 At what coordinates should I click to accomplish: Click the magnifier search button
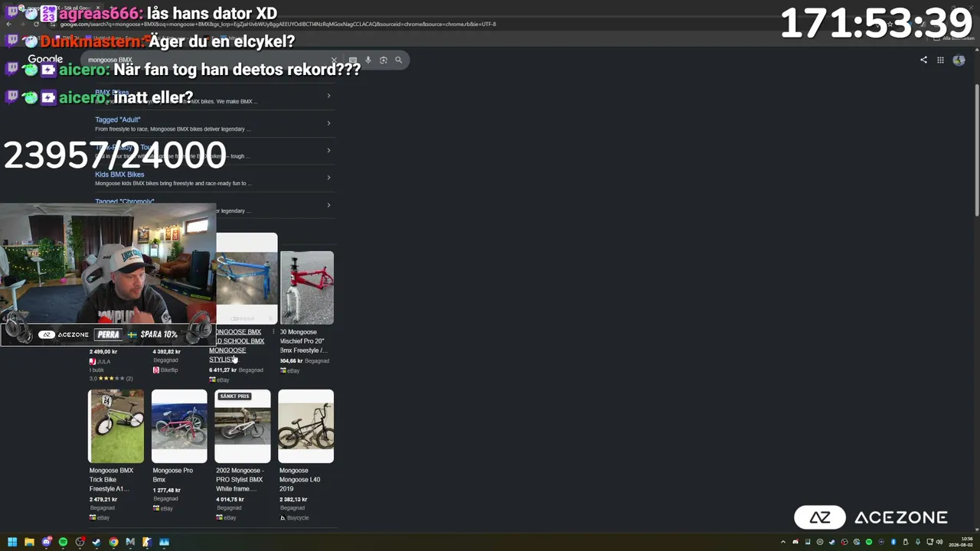[x=398, y=60]
